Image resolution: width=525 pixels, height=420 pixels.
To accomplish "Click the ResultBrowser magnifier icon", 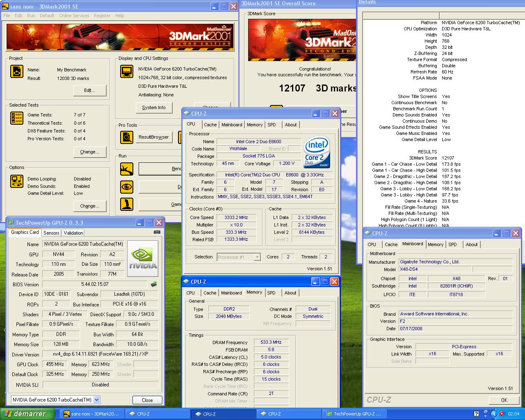I will [127, 137].
